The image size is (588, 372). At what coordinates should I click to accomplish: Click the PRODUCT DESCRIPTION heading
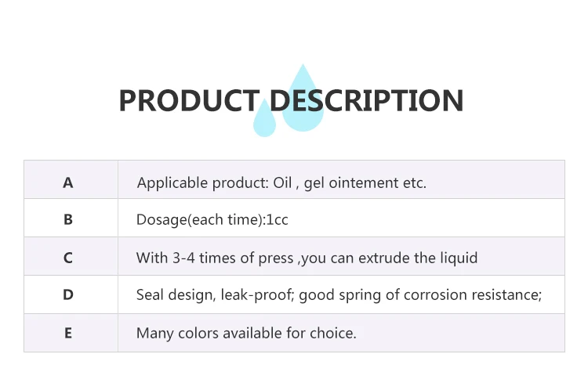[x=291, y=100]
